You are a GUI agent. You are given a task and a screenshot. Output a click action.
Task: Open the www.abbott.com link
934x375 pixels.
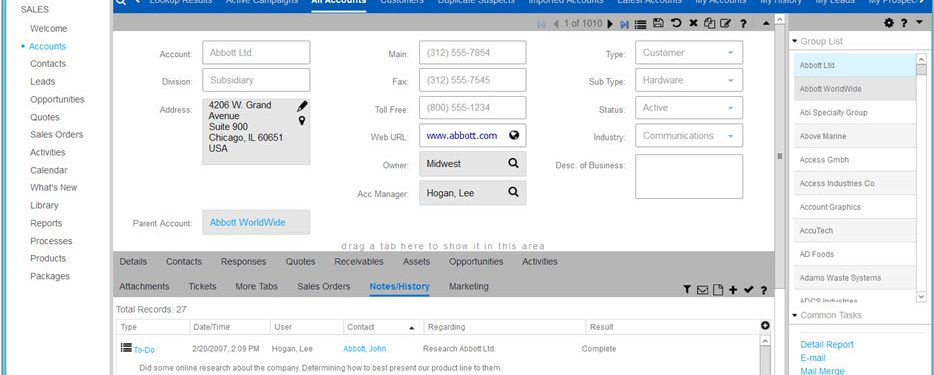pyautogui.click(x=462, y=136)
